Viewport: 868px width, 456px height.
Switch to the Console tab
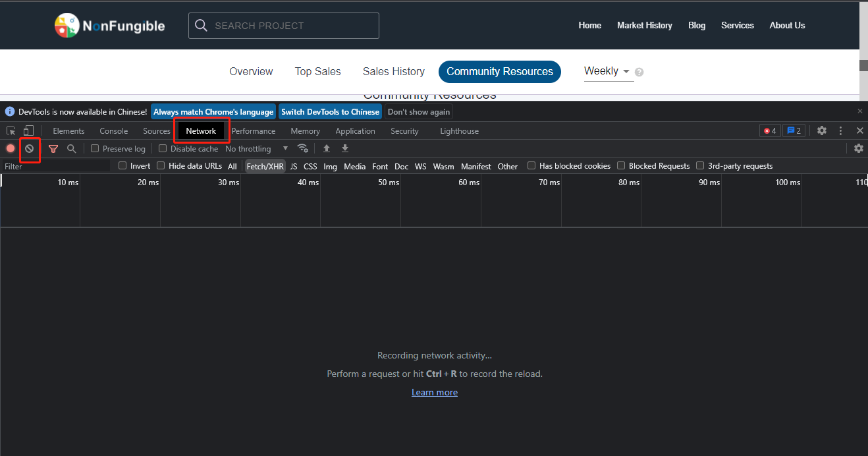pyautogui.click(x=114, y=131)
